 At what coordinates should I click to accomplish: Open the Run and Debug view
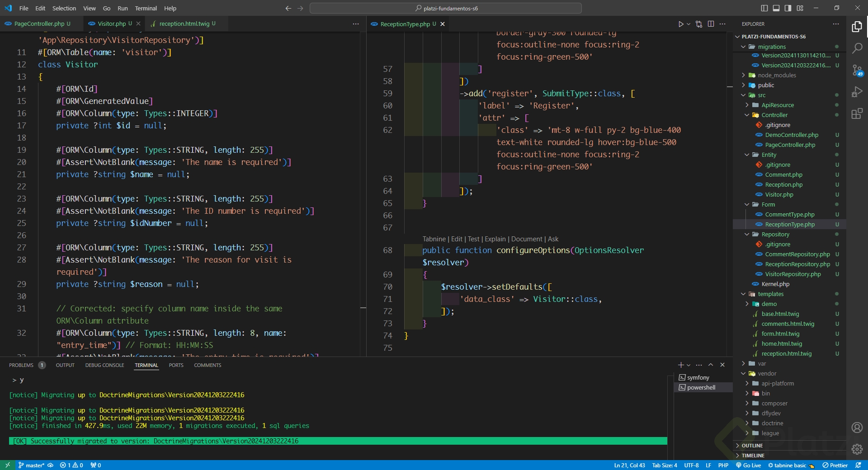[x=857, y=92]
